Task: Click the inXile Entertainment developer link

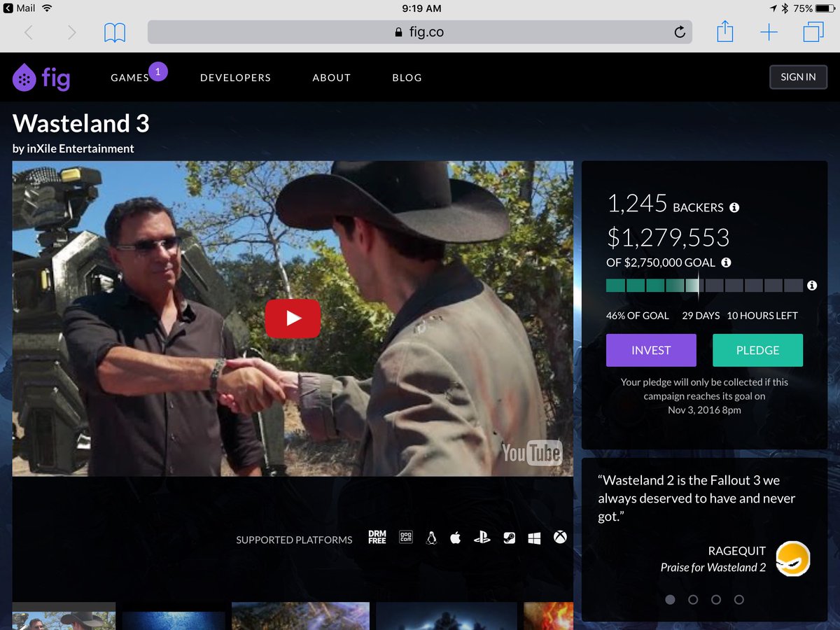Action: point(79,148)
